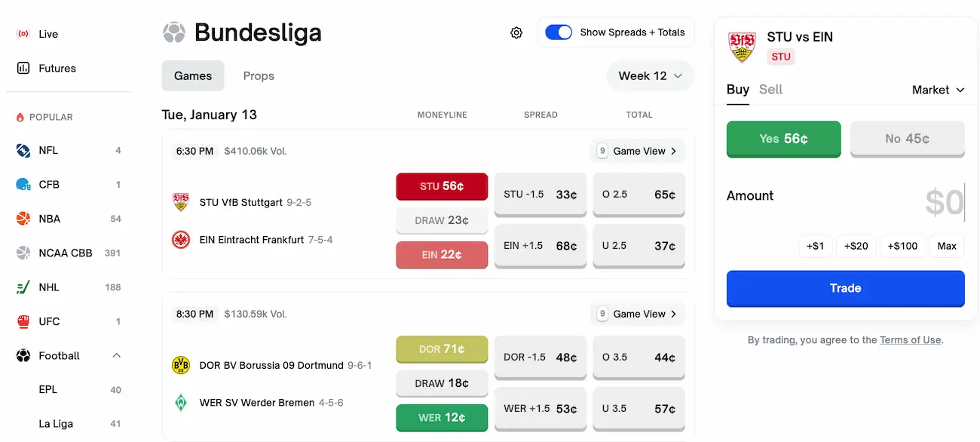980x442 pixels.
Task: Switch to the Sell tab
Action: 770,90
